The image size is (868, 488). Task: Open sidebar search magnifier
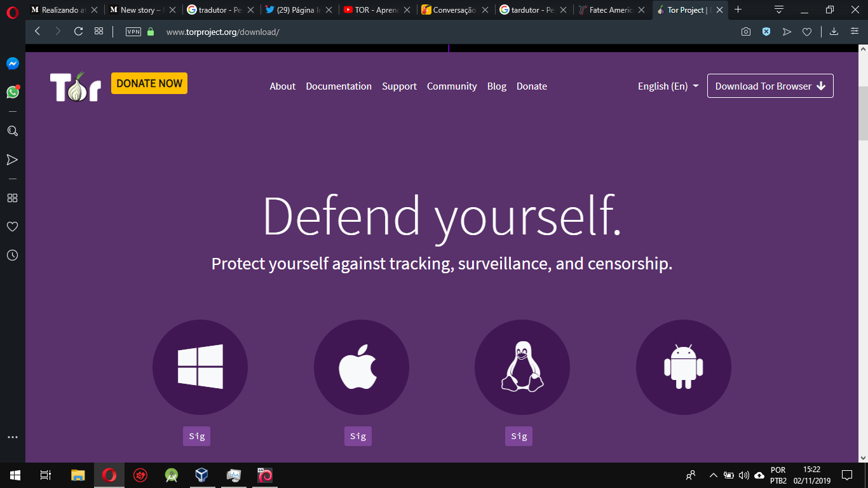12,131
